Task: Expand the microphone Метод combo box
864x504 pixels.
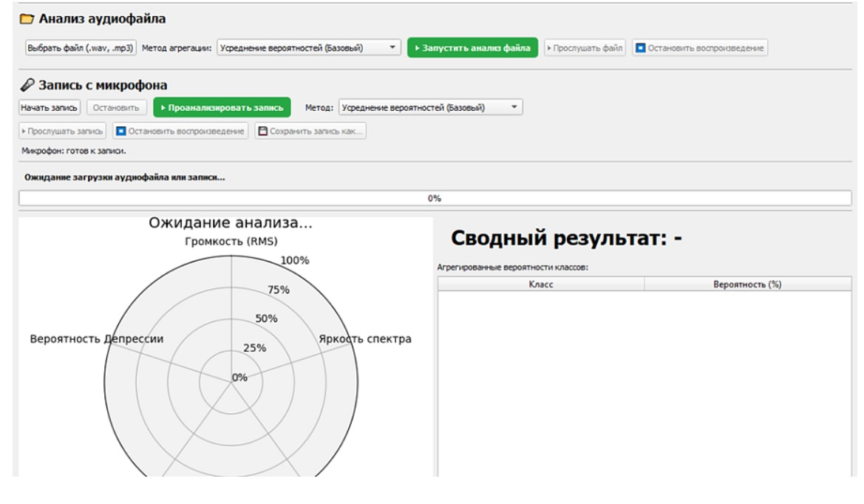Action: click(x=430, y=108)
